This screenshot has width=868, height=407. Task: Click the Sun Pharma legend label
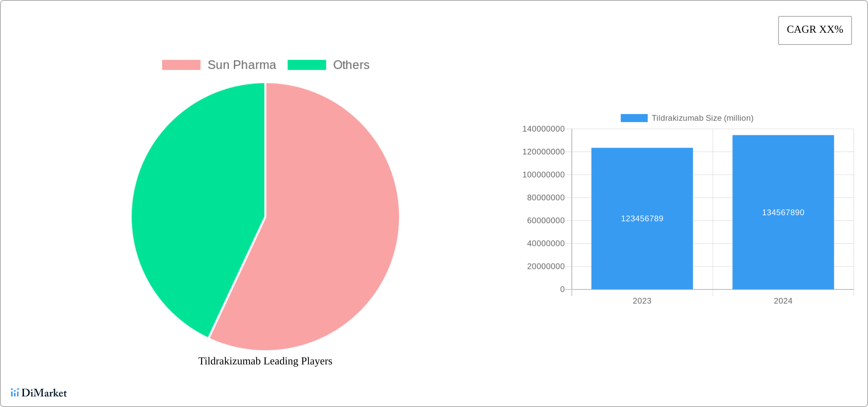pos(242,65)
